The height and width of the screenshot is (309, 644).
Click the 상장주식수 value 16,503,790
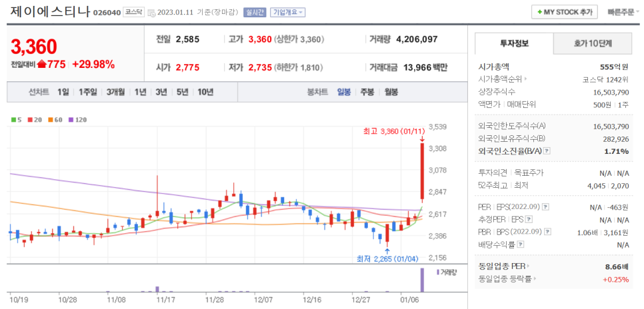point(611,92)
